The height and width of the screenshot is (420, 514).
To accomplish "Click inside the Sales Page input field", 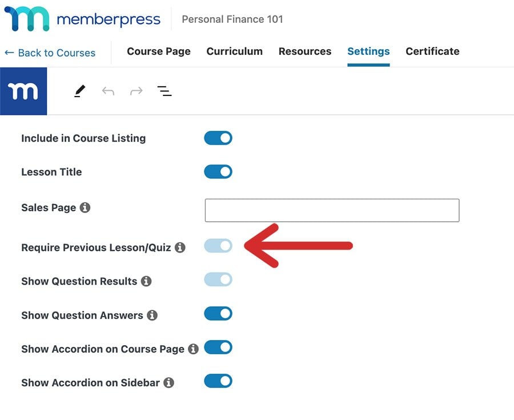I will coord(331,210).
